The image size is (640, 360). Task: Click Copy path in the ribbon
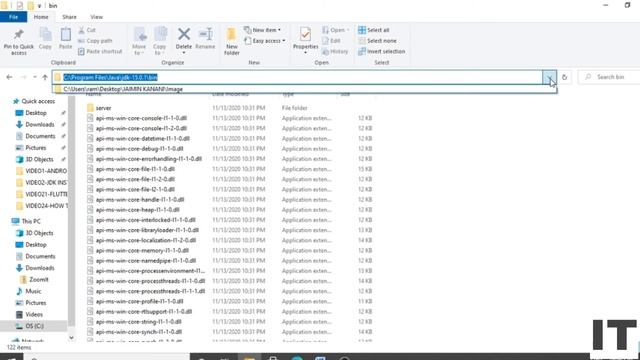95,40
